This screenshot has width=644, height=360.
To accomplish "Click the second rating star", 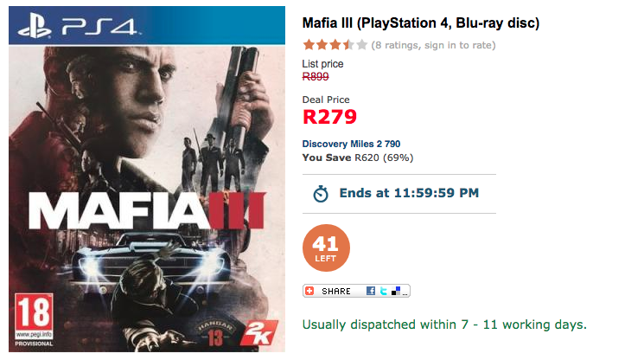I will click(321, 44).
